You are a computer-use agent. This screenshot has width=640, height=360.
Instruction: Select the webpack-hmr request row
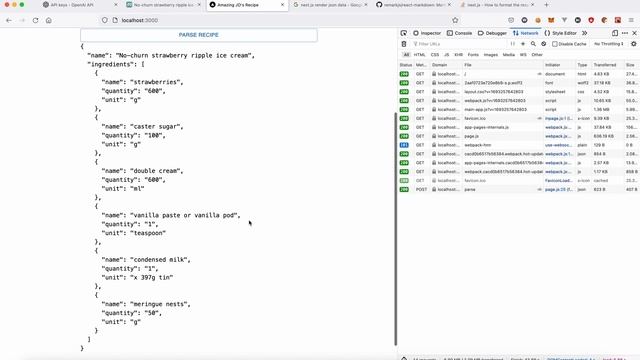point(519,145)
